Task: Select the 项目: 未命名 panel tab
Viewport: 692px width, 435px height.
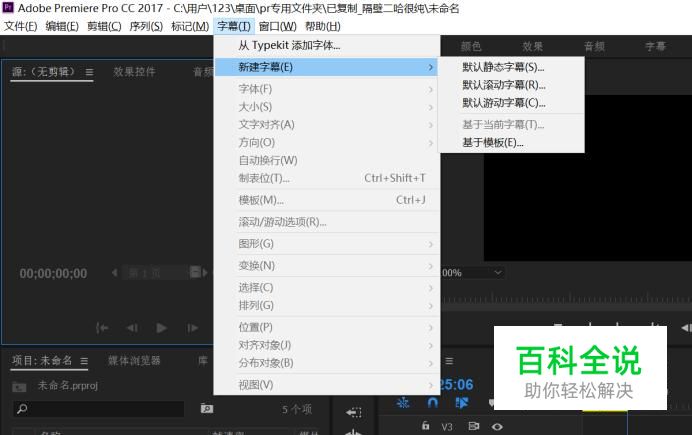Action: [x=42, y=360]
